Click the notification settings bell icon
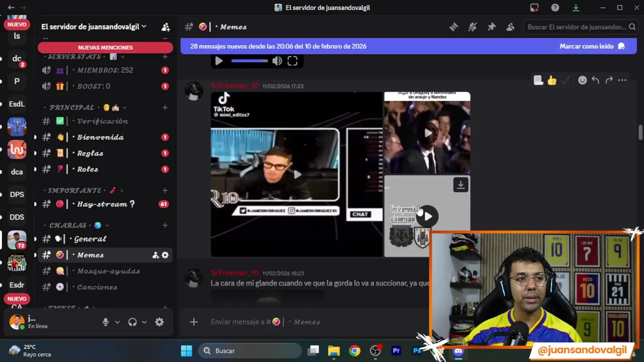This screenshot has width=644, height=362. [x=472, y=27]
